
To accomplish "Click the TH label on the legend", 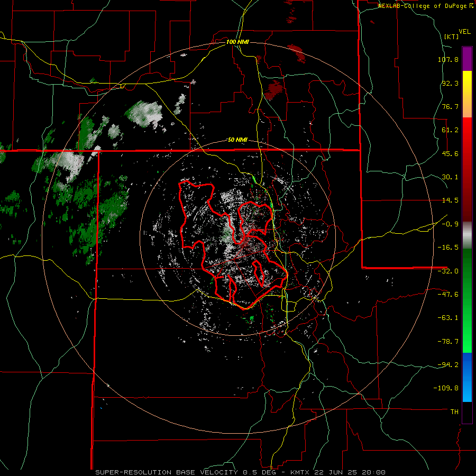I will [454, 412].
